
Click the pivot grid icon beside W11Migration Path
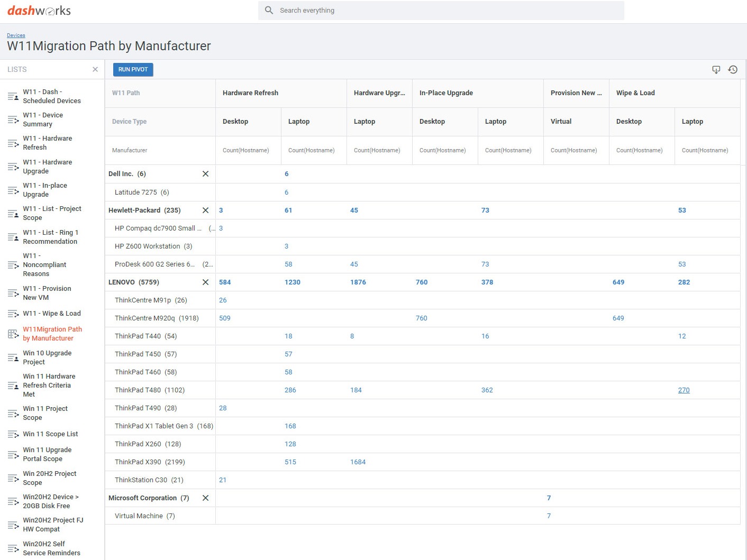pyautogui.click(x=13, y=334)
